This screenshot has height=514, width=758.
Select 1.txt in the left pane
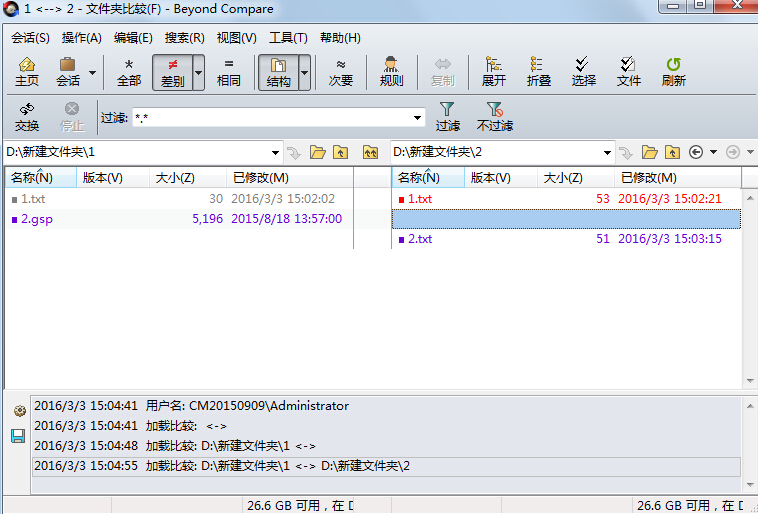[x=179, y=199]
